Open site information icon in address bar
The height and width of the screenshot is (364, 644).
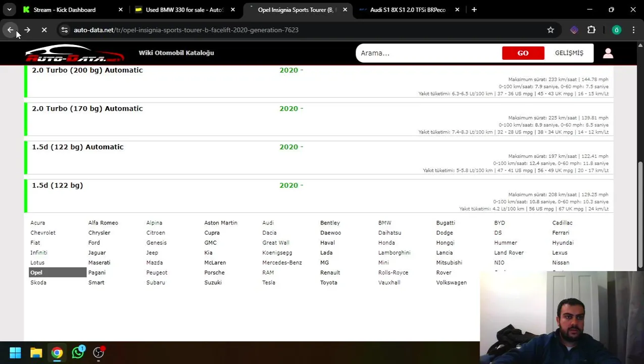pos(64,30)
